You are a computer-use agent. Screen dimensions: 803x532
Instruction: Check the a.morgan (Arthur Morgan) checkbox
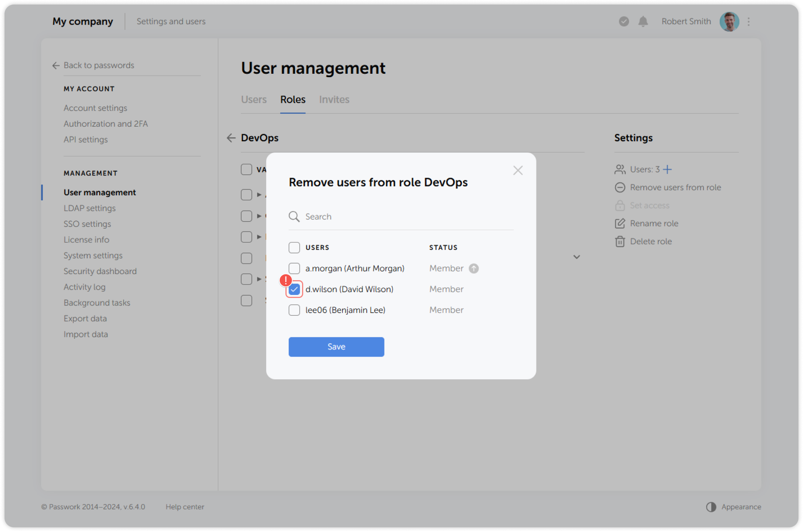294,268
